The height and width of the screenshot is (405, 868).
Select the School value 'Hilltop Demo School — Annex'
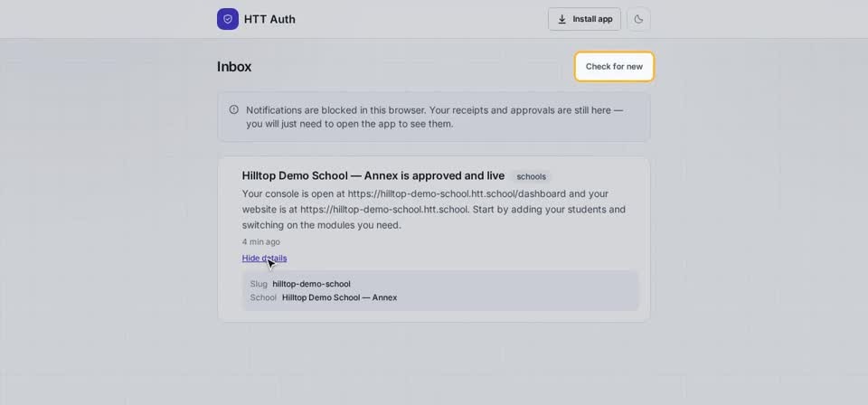(x=339, y=297)
